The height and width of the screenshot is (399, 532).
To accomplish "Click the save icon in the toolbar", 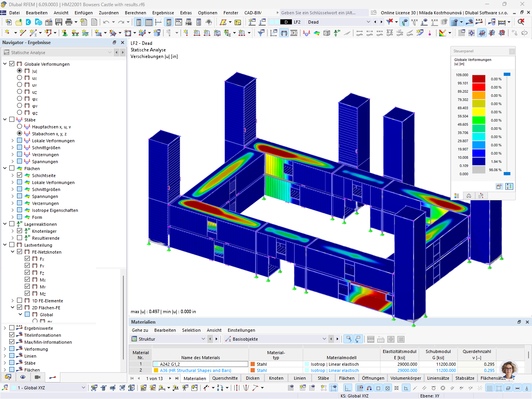I will pyautogui.click(x=58, y=22).
